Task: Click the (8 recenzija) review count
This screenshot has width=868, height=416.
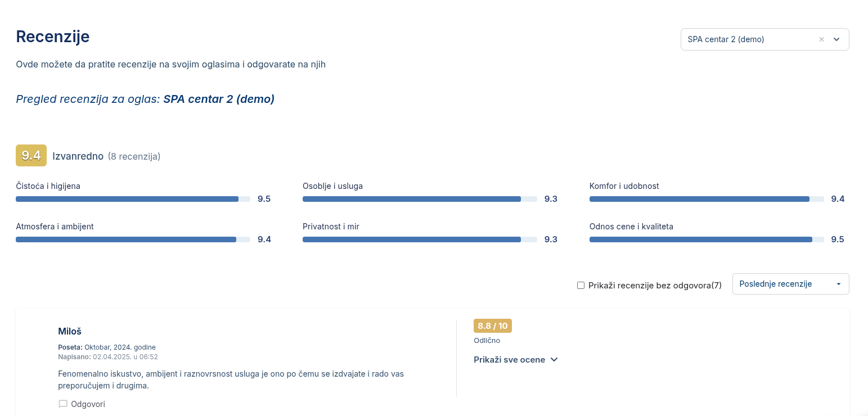Action: tap(134, 156)
